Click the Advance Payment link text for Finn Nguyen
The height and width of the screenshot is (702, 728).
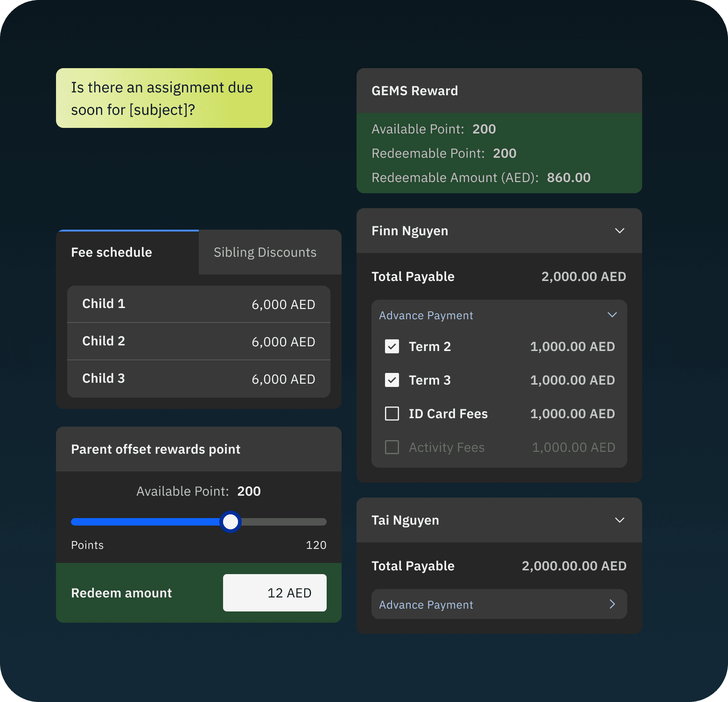(425, 315)
